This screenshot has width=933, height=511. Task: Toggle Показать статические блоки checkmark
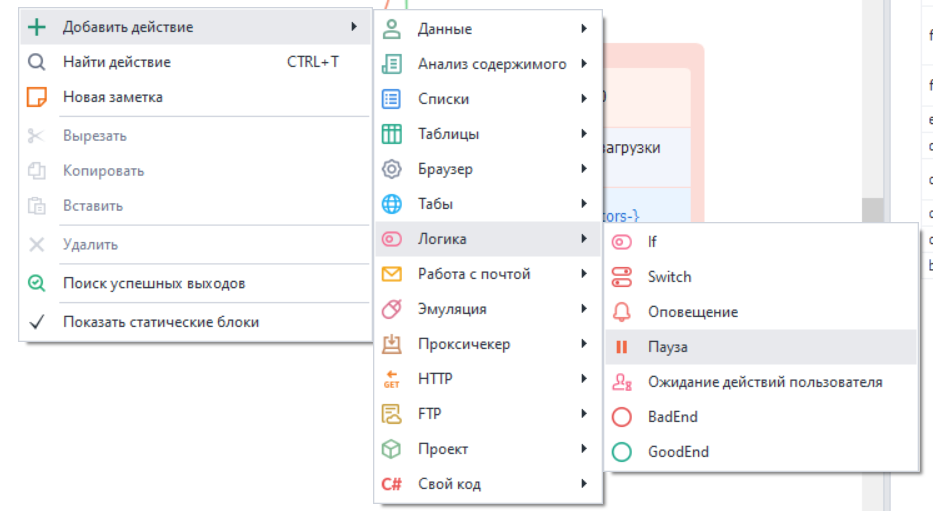(37, 322)
